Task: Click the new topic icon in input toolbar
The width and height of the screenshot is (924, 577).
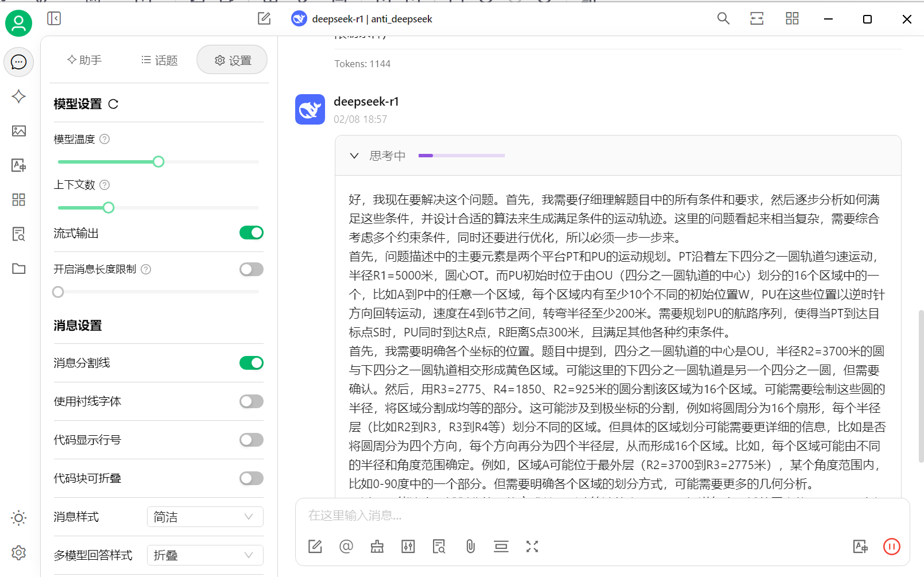Action: (x=315, y=547)
